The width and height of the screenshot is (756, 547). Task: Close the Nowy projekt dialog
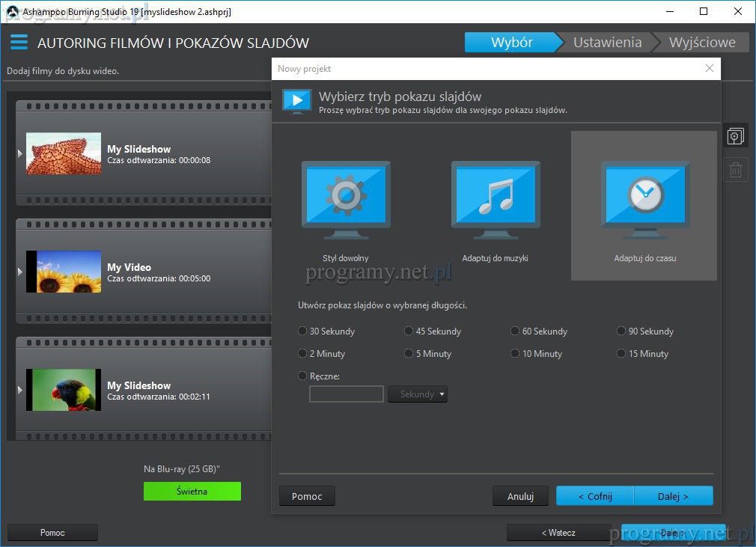(x=710, y=68)
